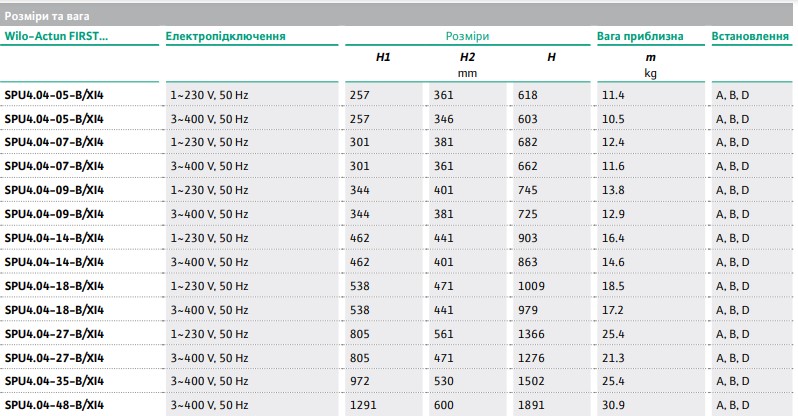Select model SPU4.04-35-B/XI4 in the table

pyautogui.click(x=55, y=382)
